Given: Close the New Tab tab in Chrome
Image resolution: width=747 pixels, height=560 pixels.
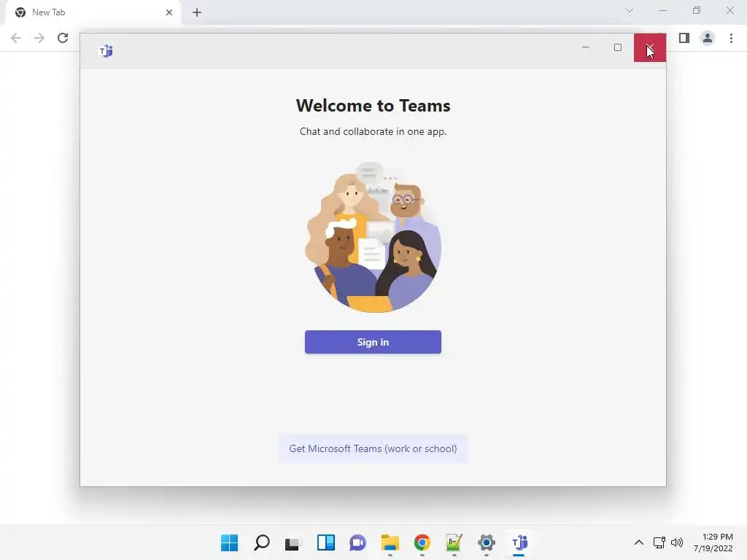Looking at the screenshot, I should [169, 12].
